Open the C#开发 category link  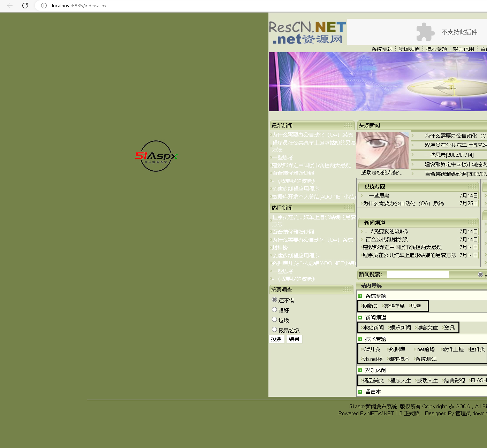click(x=372, y=349)
